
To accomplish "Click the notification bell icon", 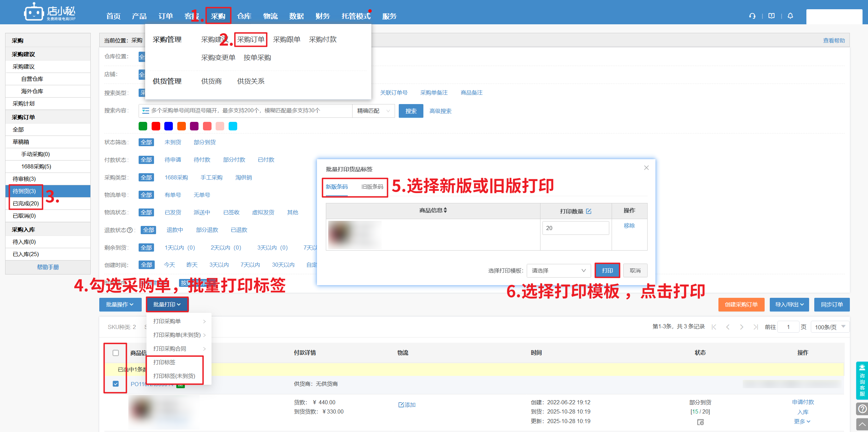I will (790, 16).
